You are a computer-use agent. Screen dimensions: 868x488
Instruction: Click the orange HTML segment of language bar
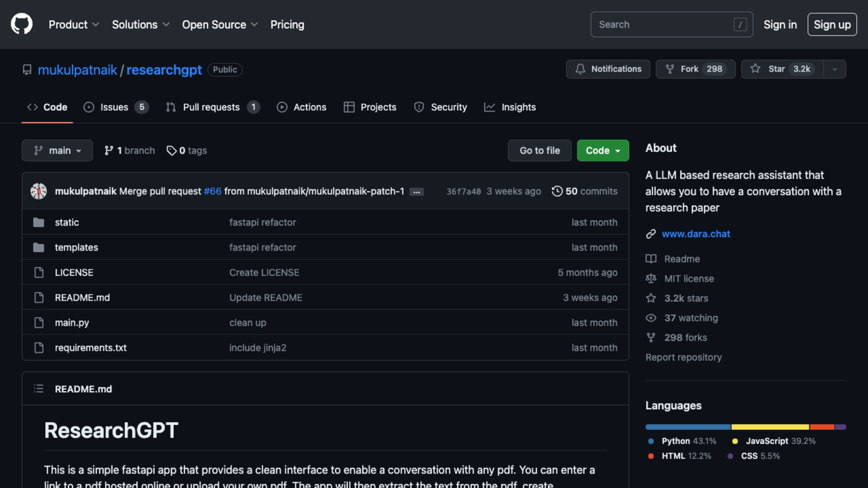coord(822,427)
